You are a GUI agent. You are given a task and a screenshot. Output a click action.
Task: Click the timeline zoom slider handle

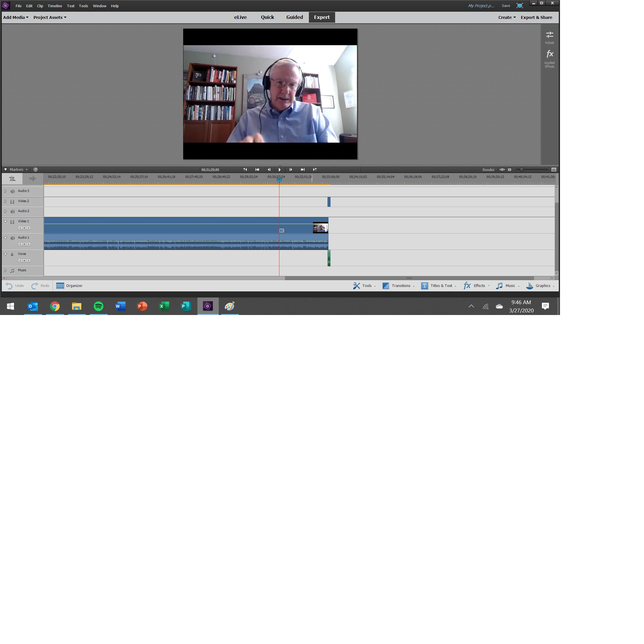point(521,170)
